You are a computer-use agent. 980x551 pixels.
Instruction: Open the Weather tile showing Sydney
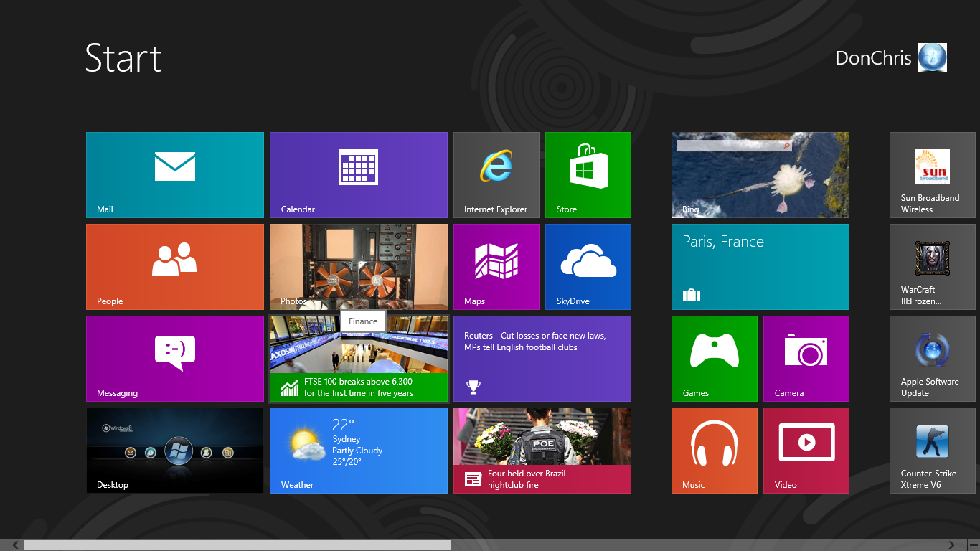(359, 451)
